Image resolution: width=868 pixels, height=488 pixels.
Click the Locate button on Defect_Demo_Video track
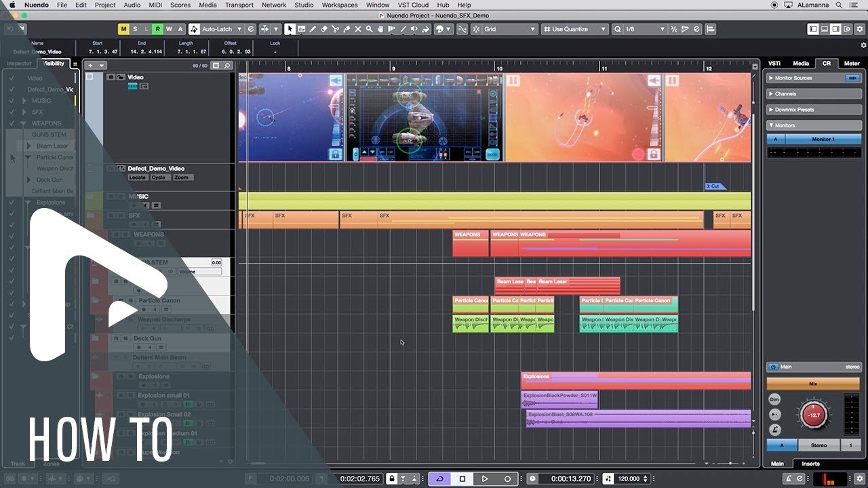138,178
